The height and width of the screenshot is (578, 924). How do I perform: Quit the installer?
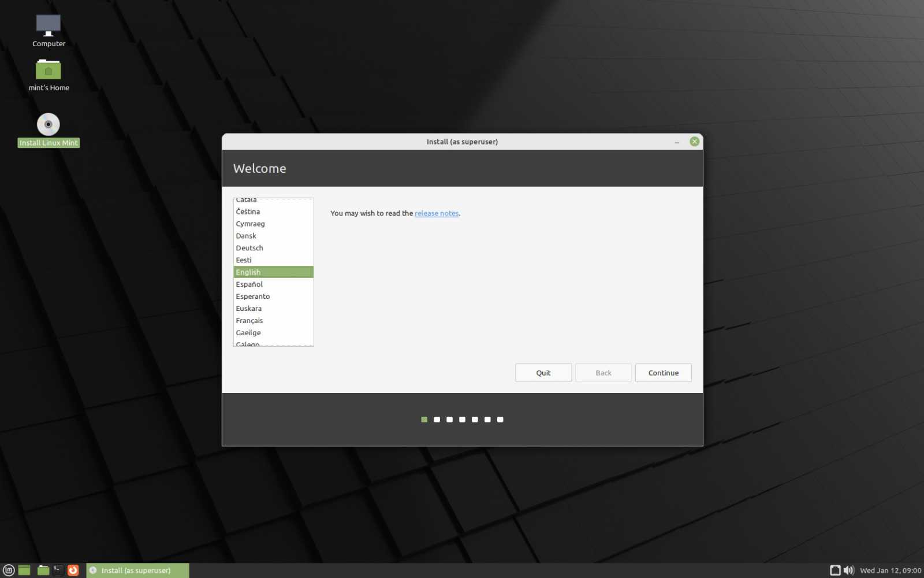543,373
